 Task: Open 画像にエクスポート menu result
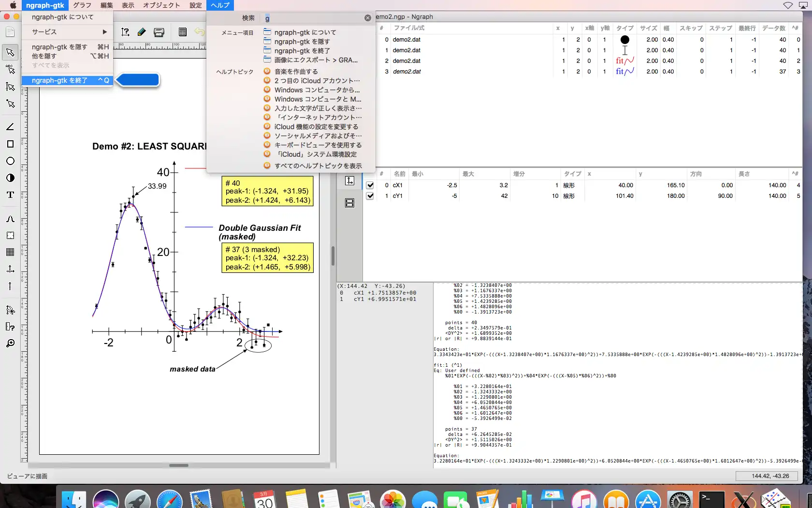coord(316,60)
